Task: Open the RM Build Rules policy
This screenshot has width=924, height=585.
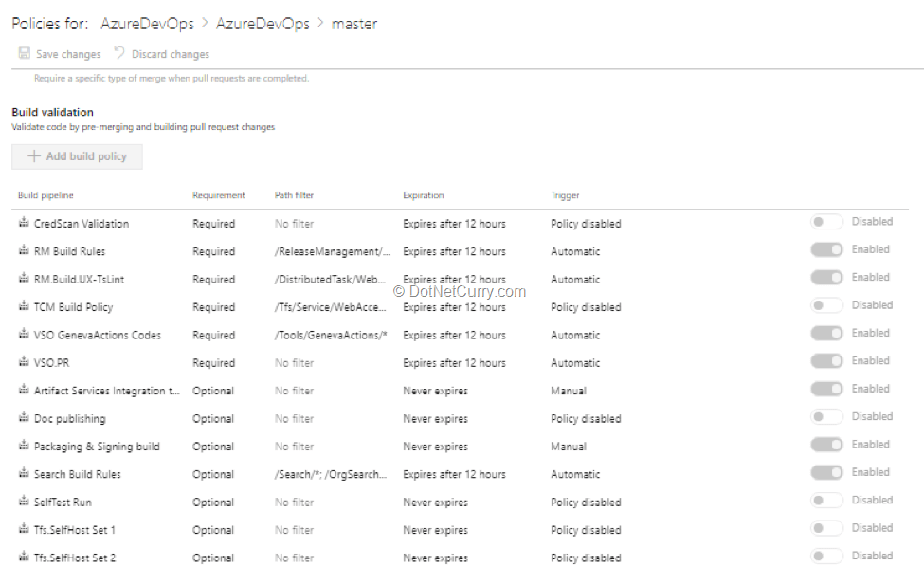Action: [x=69, y=251]
